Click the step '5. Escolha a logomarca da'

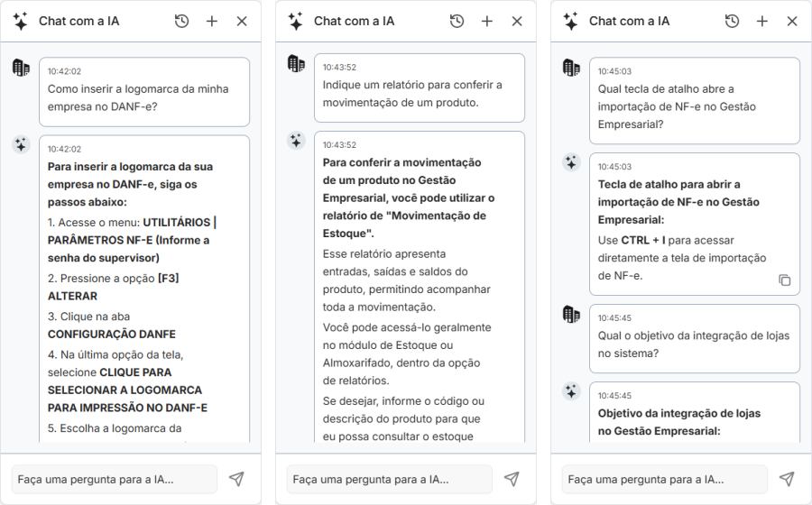[115, 428]
